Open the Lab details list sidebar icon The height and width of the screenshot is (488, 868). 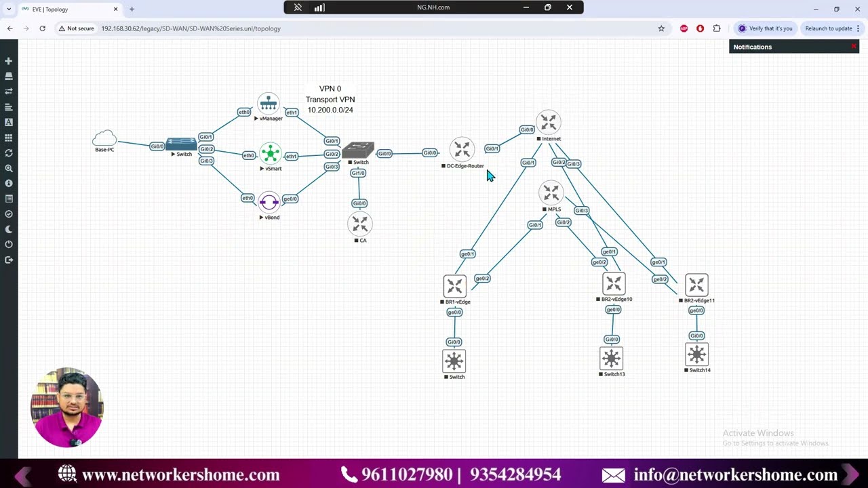tap(9, 199)
